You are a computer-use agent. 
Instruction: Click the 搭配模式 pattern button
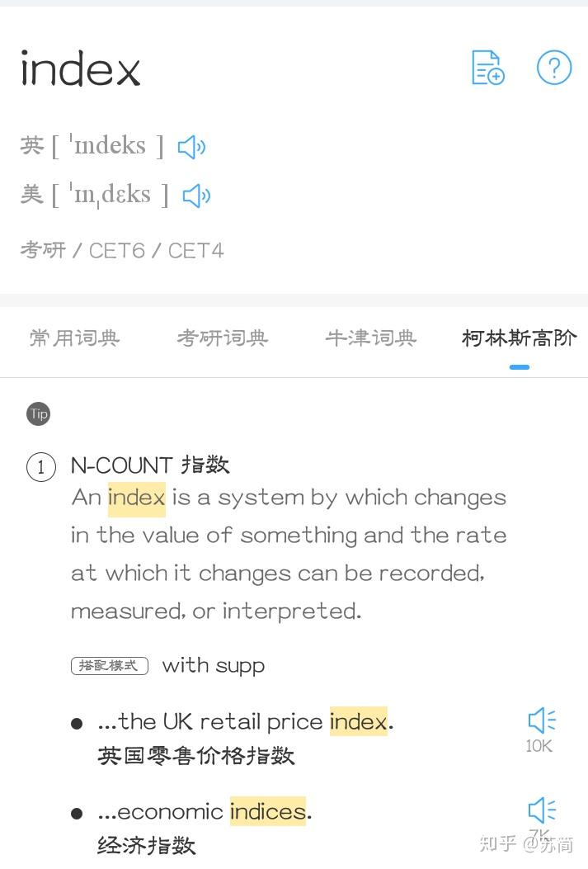coord(109,665)
